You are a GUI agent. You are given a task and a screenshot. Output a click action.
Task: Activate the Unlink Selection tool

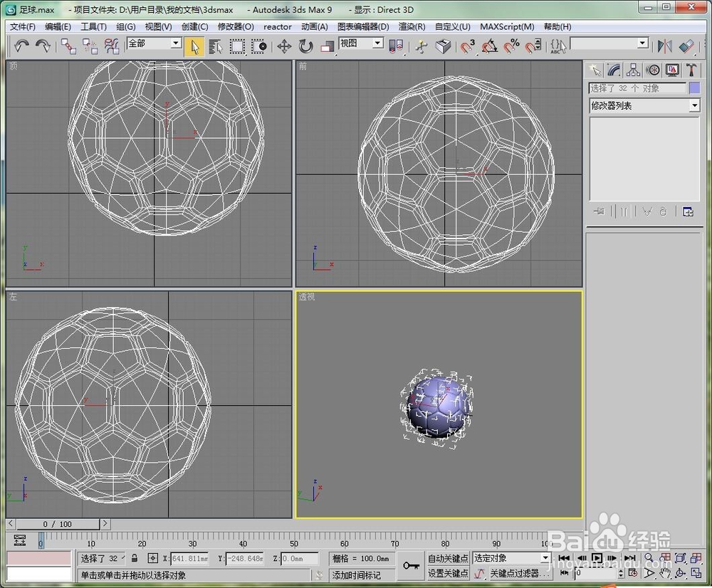(90, 46)
